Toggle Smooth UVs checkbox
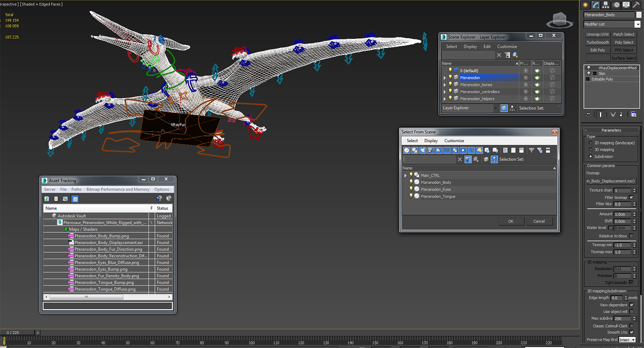 click(x=631, y=332)
